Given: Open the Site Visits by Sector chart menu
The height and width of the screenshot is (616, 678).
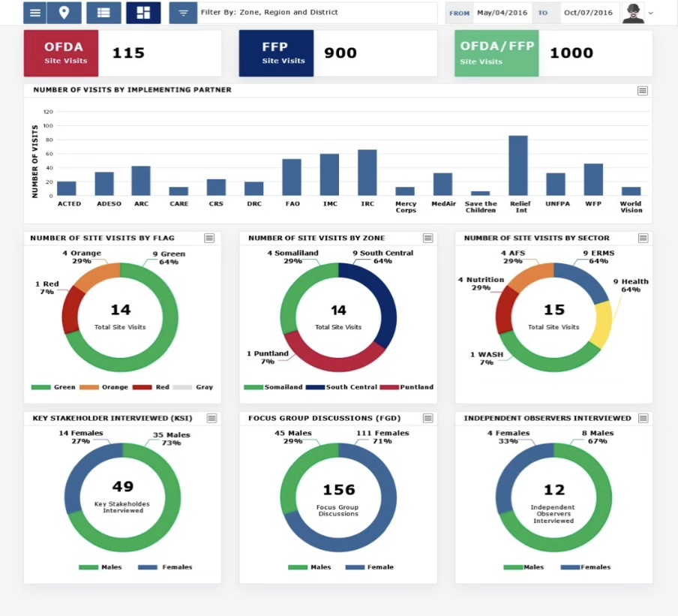Looking at the screenshot, I should 643,238.
